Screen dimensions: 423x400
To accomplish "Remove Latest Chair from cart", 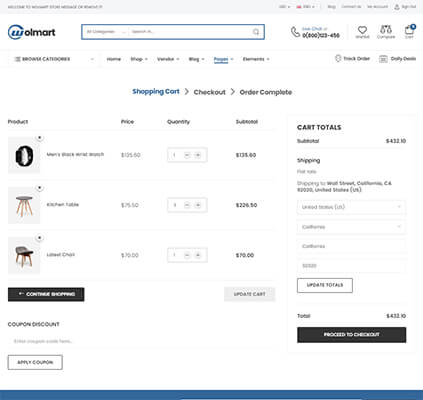I will click(40, 238).
